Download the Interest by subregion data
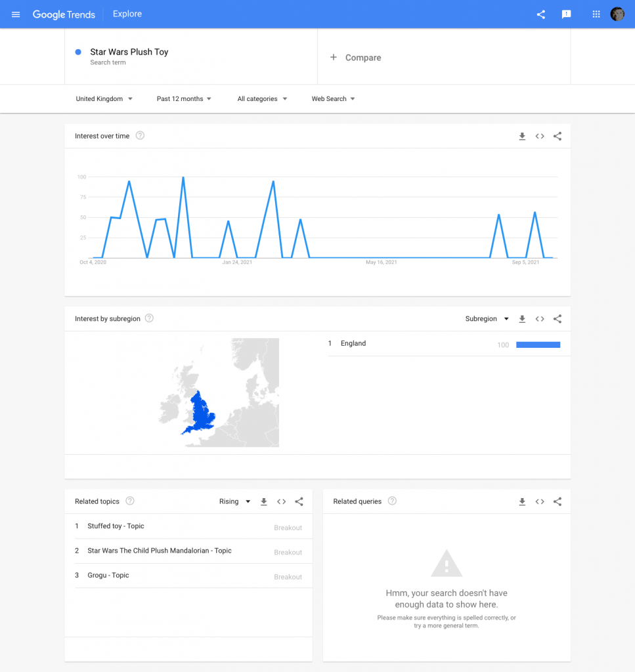The height and width of the screenshot is (672, 635). [x=522, y=318]
